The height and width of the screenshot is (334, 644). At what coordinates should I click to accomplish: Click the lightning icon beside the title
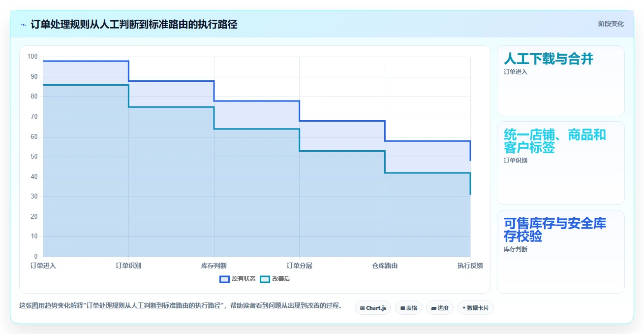coord(24,25)
